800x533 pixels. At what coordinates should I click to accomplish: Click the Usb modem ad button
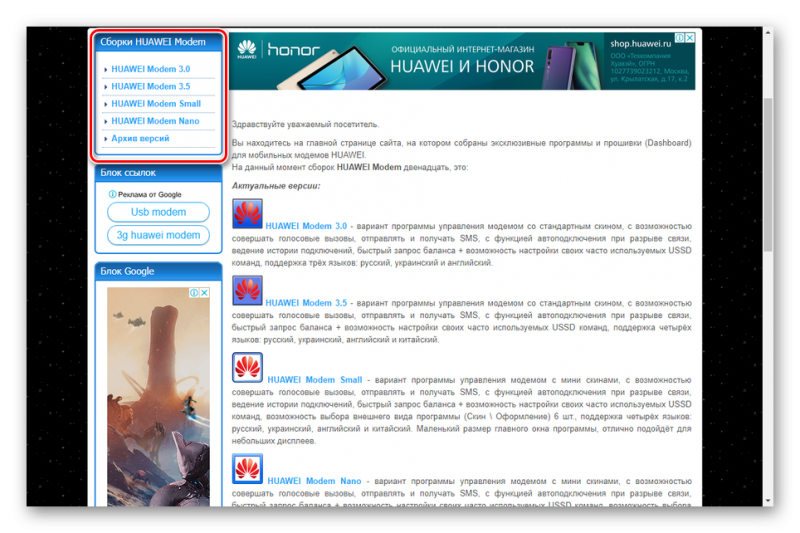click(158, 212)
